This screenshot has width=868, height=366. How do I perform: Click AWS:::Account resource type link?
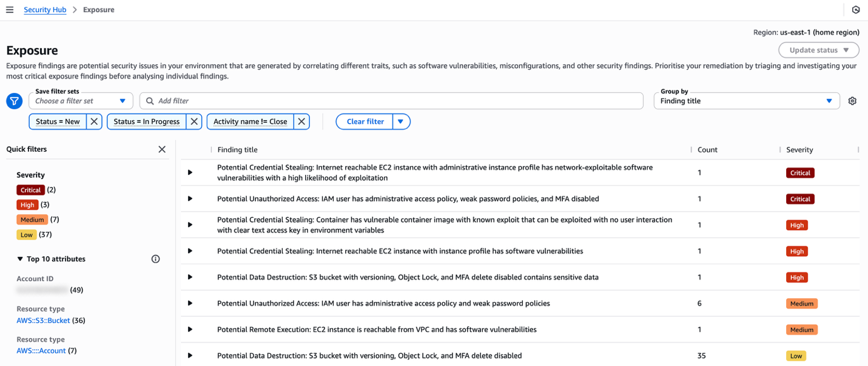point(41,351)
